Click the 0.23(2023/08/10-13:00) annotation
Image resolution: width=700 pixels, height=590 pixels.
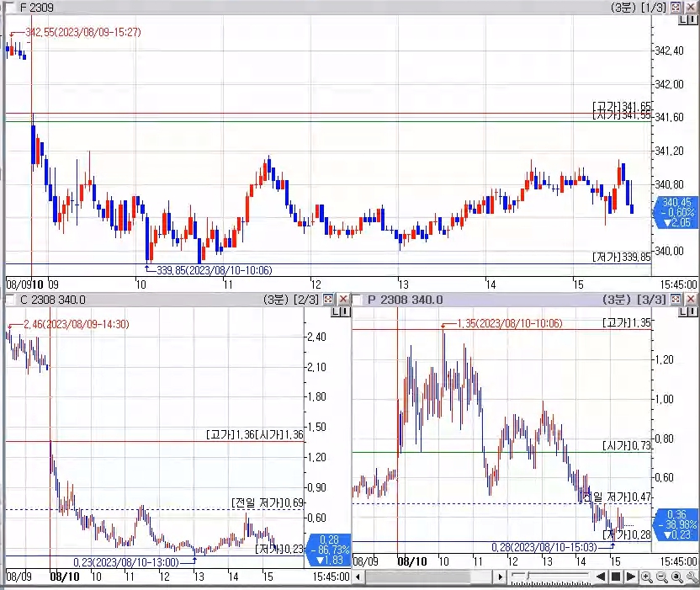(126, 562)
